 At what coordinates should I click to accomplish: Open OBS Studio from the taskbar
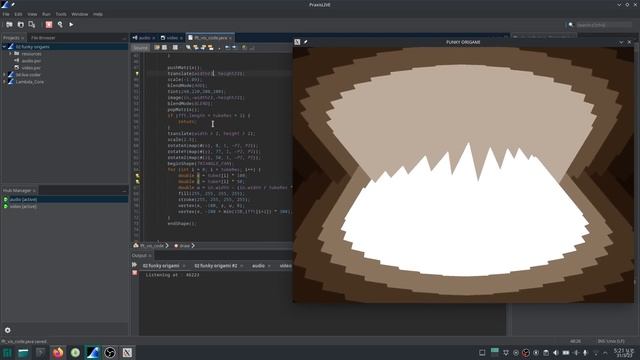(x=109, y=353)
